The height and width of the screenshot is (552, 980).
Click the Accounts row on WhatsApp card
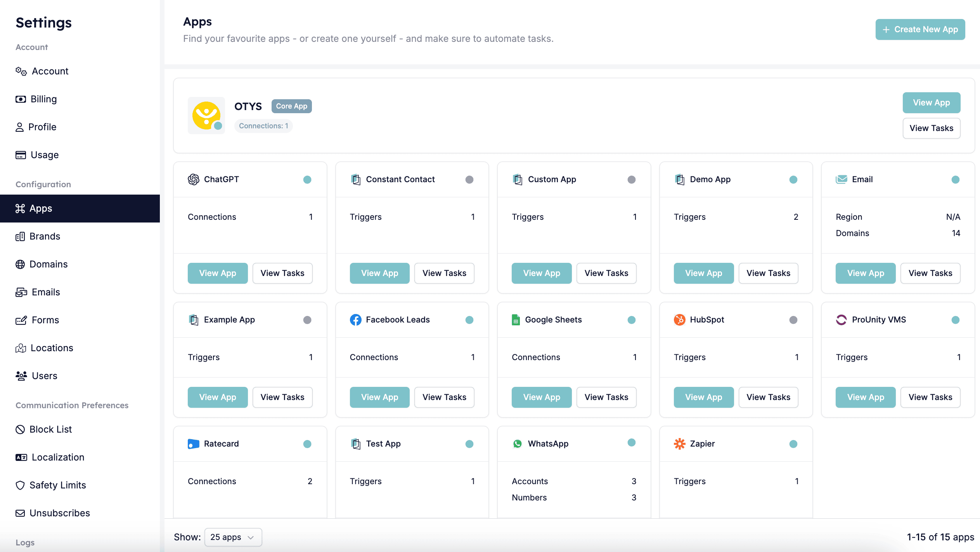574,481
